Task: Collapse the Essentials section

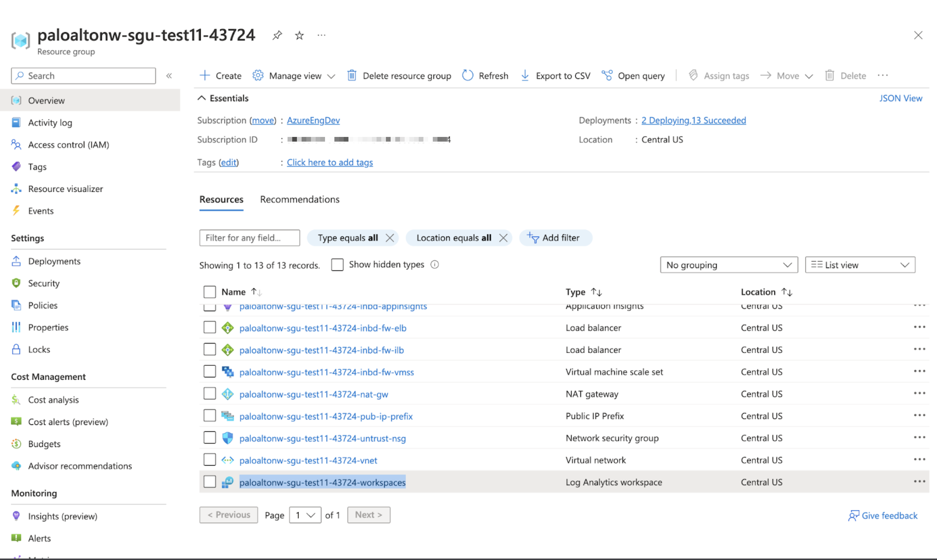Action: click(202, 98)
